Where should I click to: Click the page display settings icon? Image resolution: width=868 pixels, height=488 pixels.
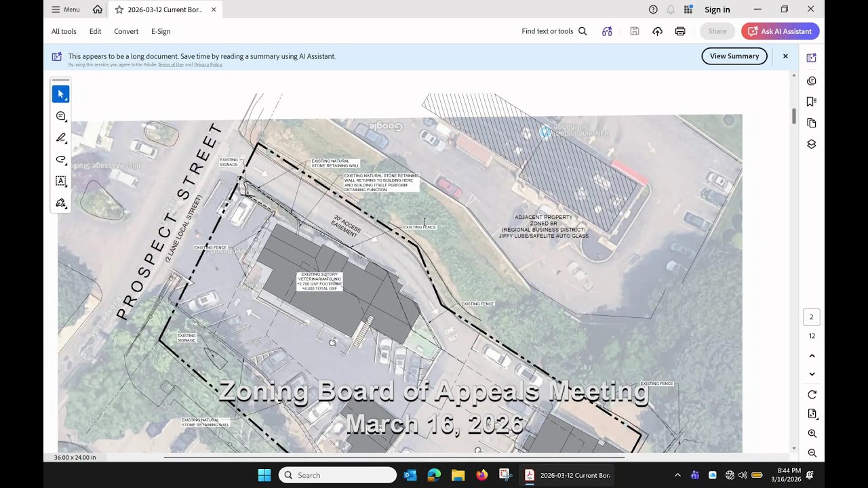(812, 413)
